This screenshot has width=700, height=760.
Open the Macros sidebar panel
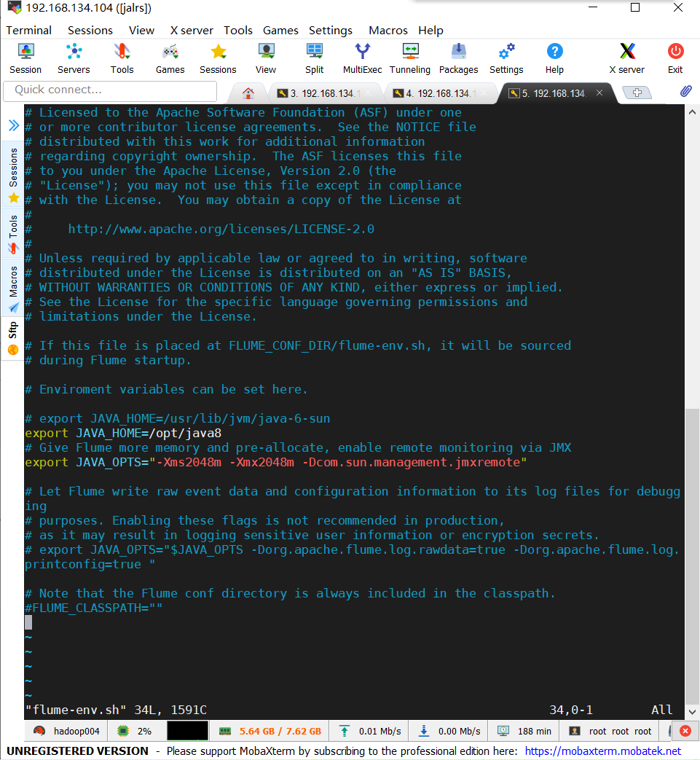click(x=13, y=288)
